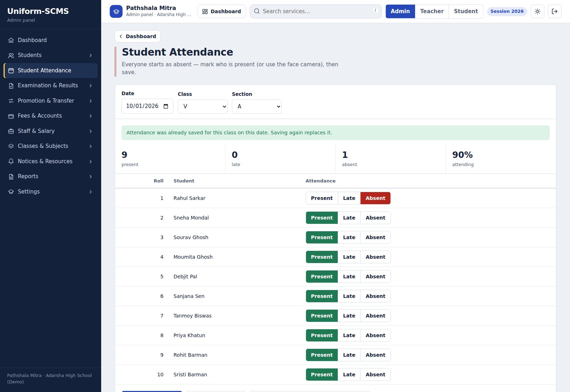The image size is (570, 392).
Task: Mark Sristi Barman as Absent
Action: coord(375,375)
